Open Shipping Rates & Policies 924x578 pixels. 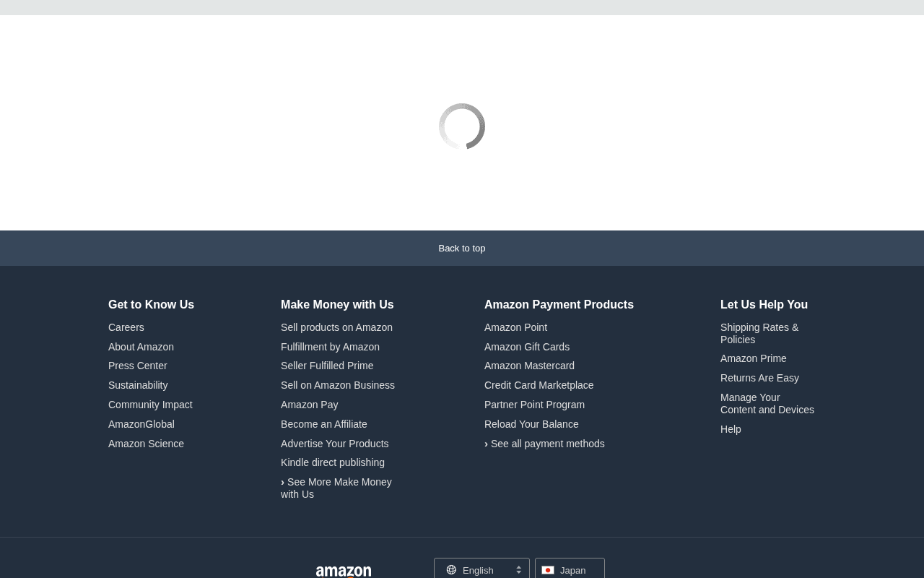tap(759, 334)
